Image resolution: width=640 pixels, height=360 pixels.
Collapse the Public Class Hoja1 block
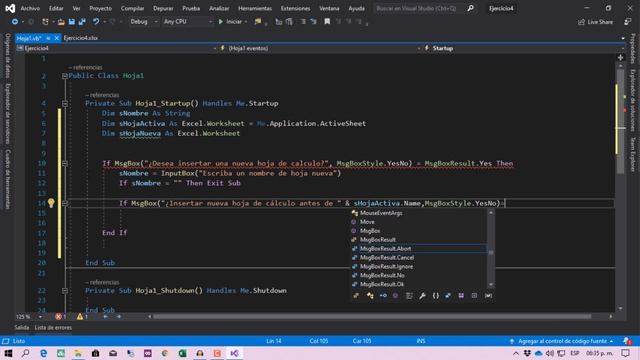64,76
